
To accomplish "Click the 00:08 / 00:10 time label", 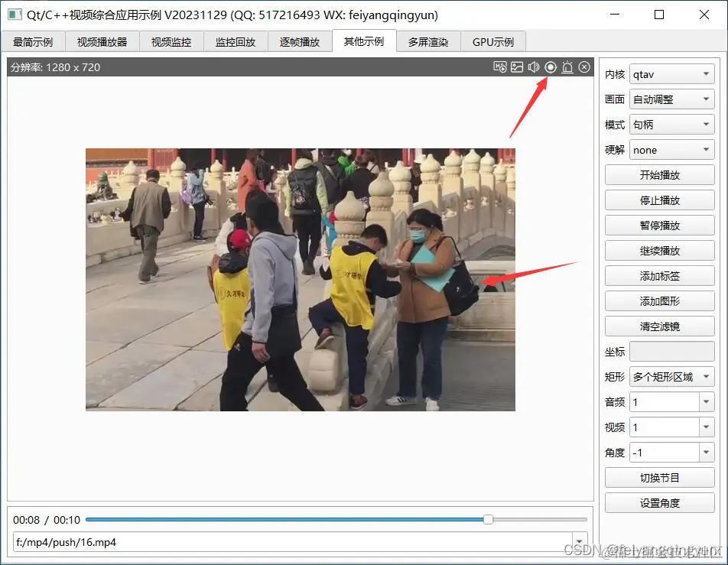I will coord(47,520).
